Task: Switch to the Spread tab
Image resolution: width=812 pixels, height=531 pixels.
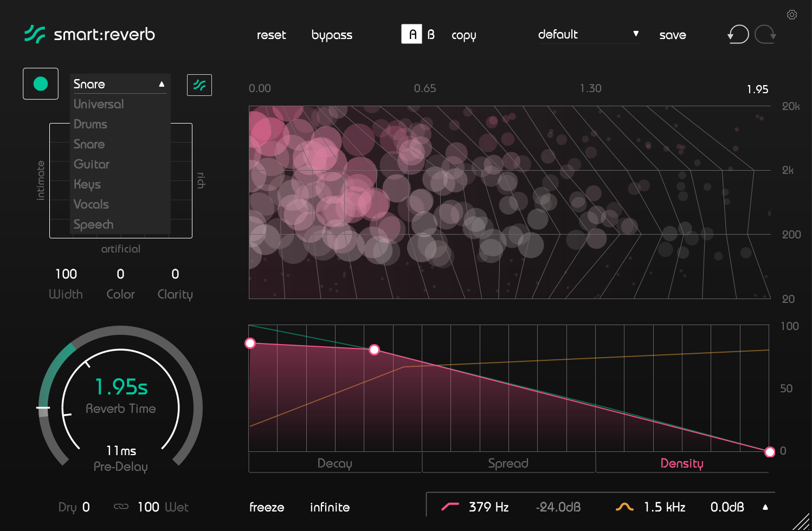Action: click(508, 463)
